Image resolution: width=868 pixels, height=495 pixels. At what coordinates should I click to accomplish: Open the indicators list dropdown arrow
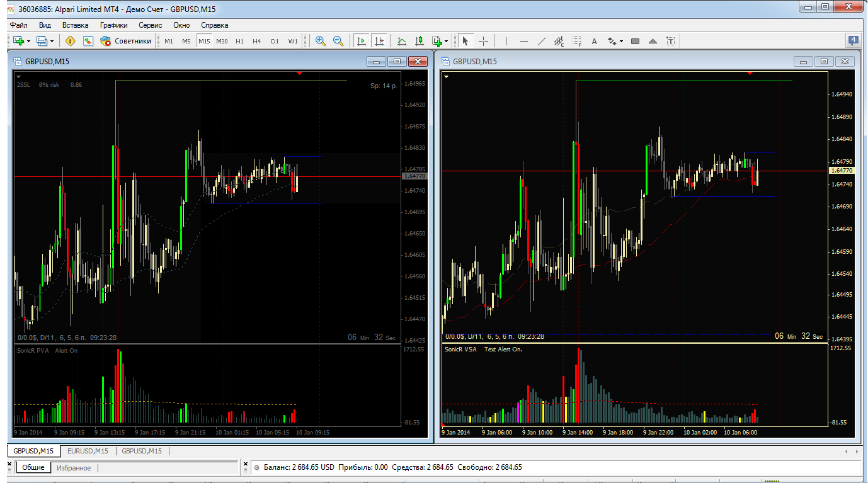[x=447, y=41]
